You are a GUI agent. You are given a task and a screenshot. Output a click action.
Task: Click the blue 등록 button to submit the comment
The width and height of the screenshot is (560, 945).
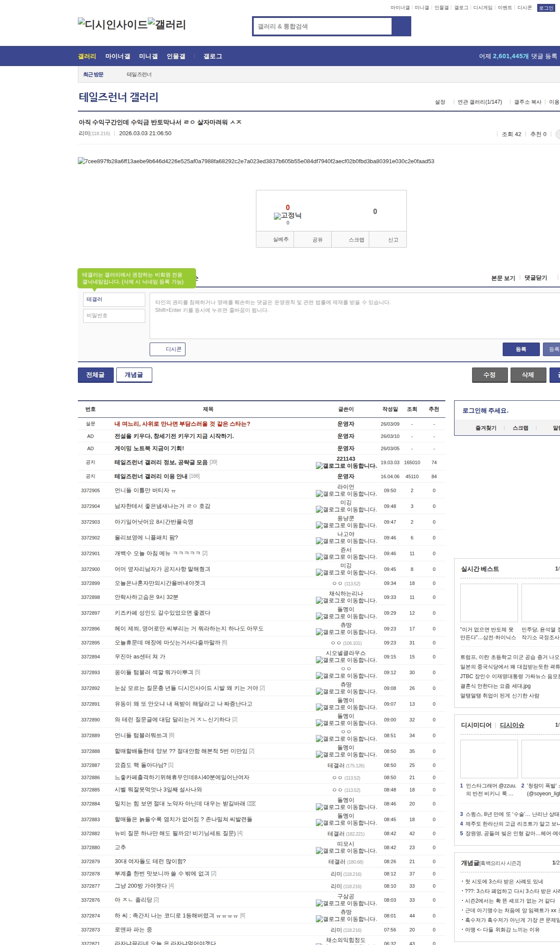pos(521,349)
